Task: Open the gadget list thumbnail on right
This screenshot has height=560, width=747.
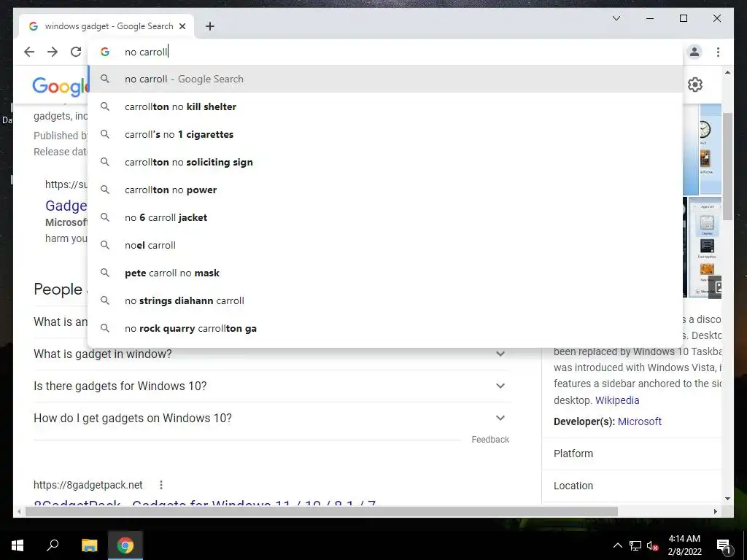Action: [x=705, y=247]
